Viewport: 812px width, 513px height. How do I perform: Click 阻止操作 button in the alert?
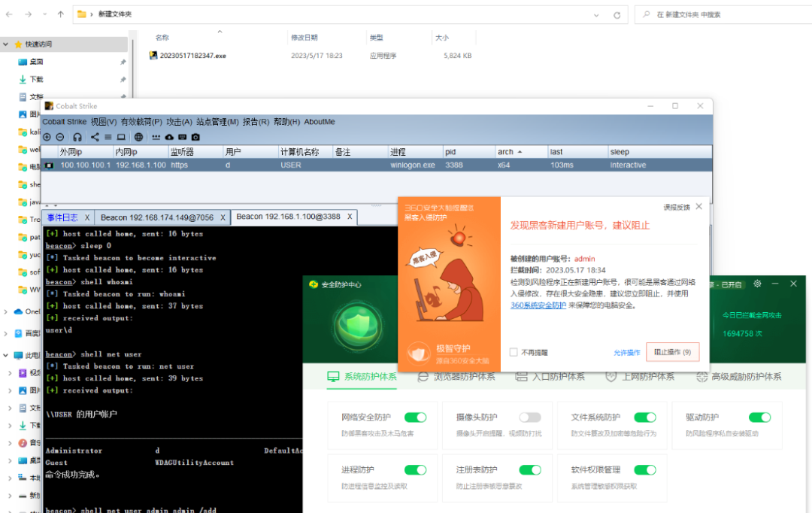click(x=673, y=352)
